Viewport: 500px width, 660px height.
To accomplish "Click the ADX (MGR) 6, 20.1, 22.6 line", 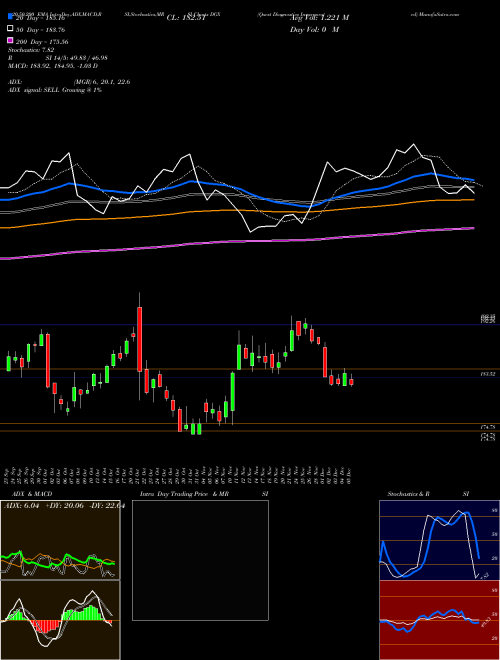I will click(x=69, y=82).
